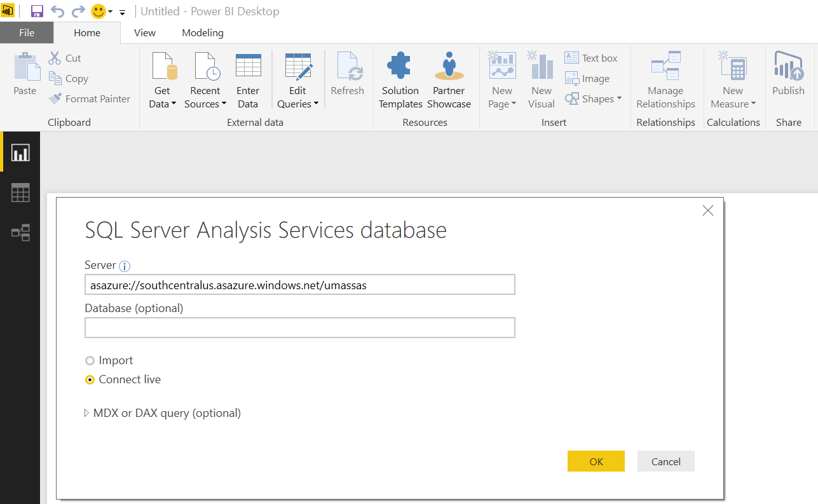Click the OK button
This screenshot has height=504, width=818.
point(596,461)
